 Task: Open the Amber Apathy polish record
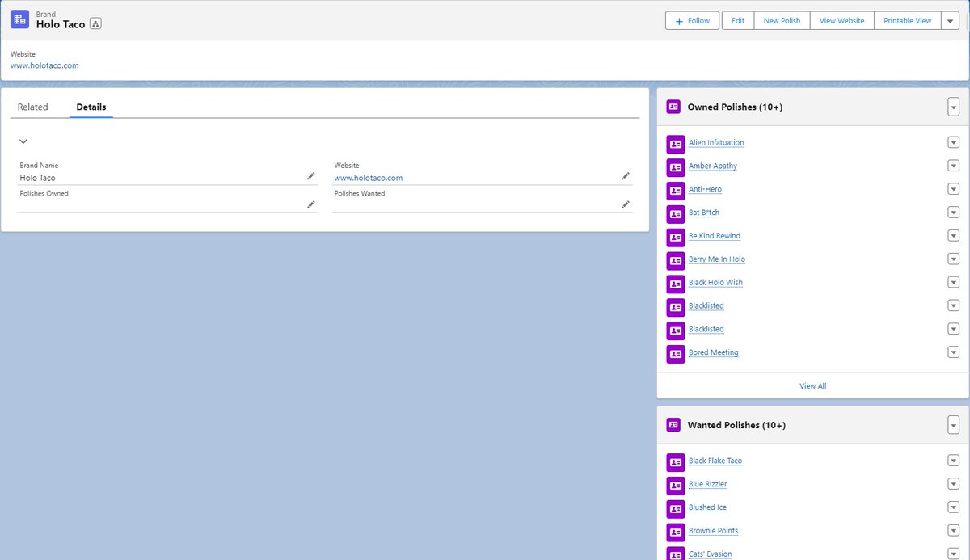713,166
